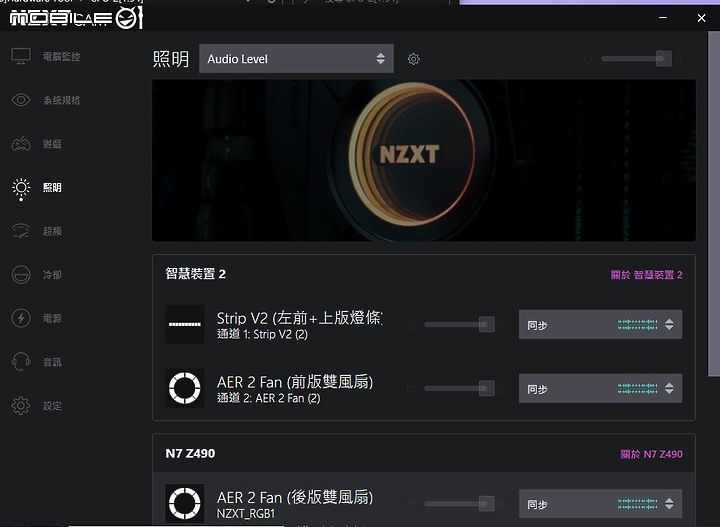
Task: Adjust brightness slider for AER 2 Fan (後版雙風扇)
Action: pyautogui.click(x=459, y=504)
